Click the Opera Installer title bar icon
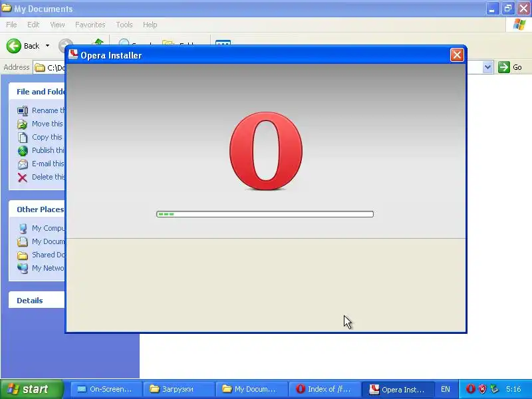The height and width of the screenshot is (399, 532). [73, 55]
